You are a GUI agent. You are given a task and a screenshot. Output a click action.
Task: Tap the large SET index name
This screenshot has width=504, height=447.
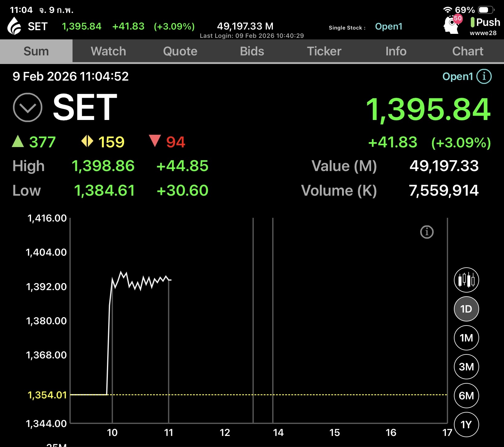click(85, 107)
